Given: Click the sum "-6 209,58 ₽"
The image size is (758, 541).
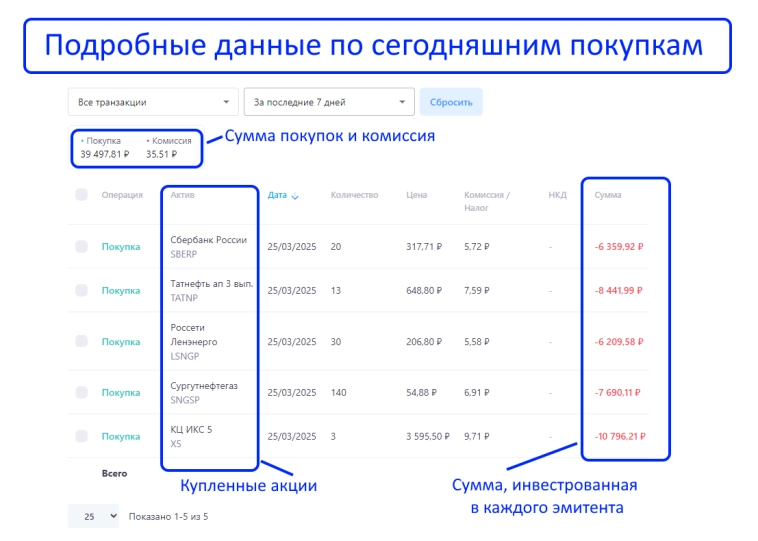Looking at the screenshot, I should pos(619,342).
